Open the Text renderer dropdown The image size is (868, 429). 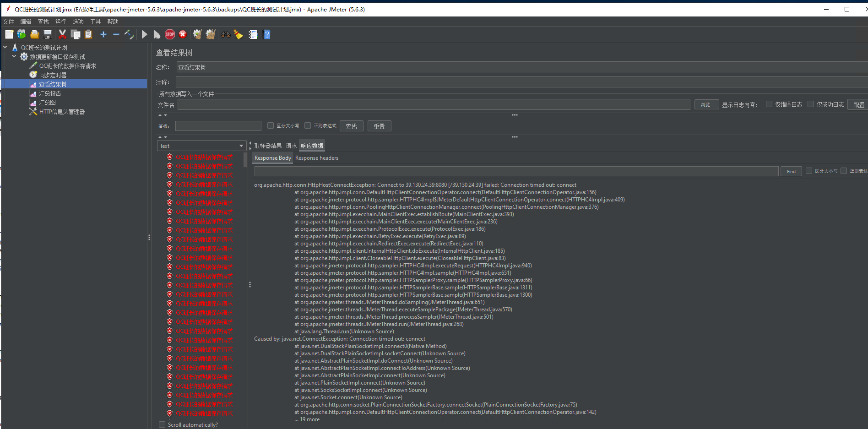click(202, 146)
